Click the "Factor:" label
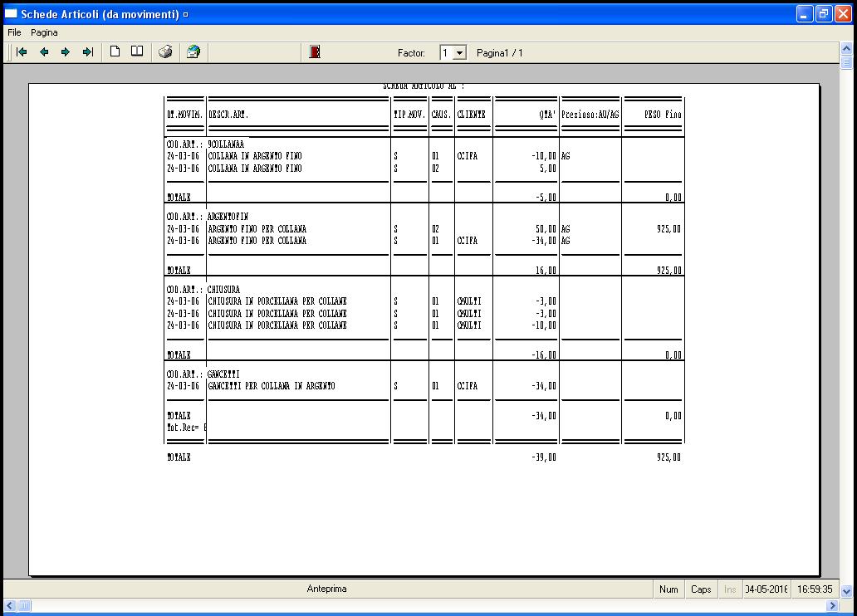Image resolution: width=857 pixels, height=616 pixels. 411,53
